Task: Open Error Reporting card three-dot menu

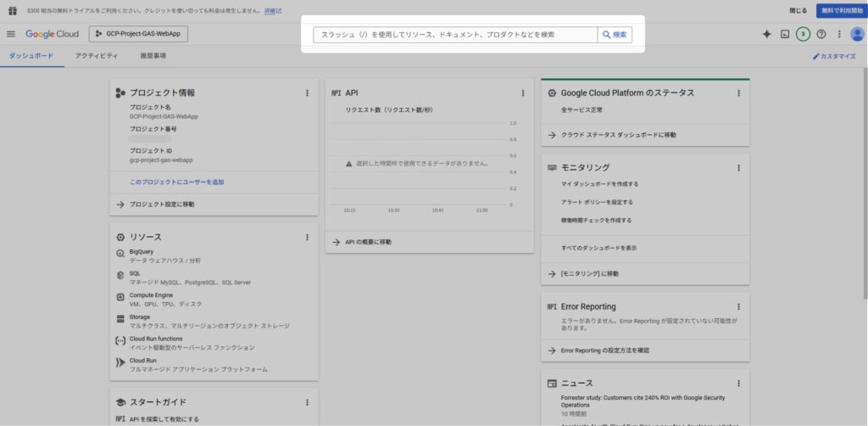Action: (x=738, y=306)
